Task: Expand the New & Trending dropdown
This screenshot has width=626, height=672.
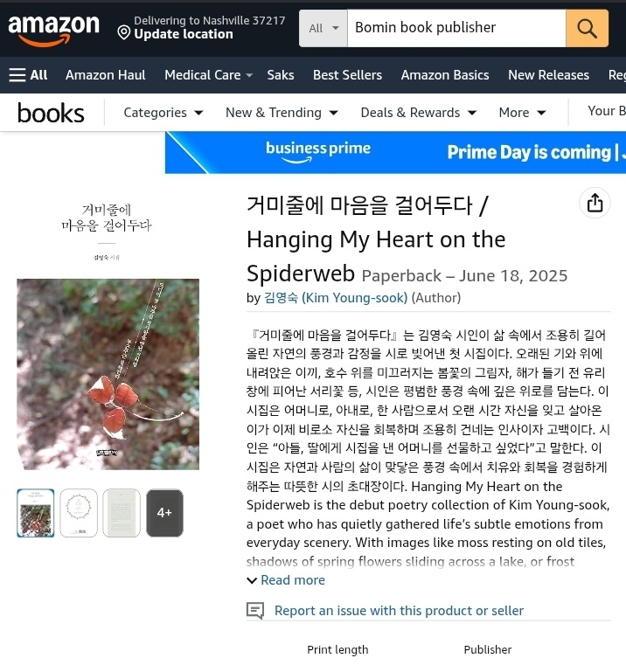Action: 282,113
